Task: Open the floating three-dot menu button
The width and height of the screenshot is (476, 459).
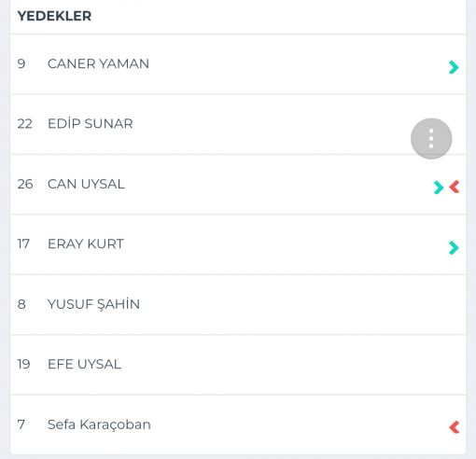Action: 431,139
